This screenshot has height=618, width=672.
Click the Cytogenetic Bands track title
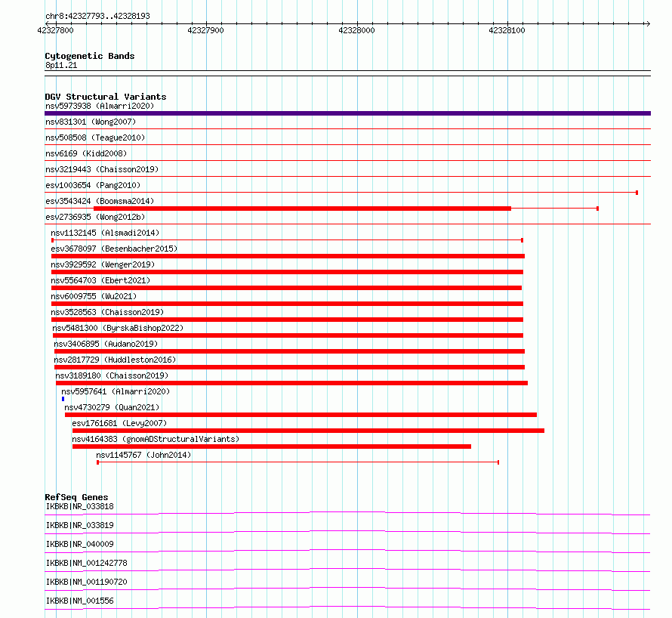[x=90, y=56]
